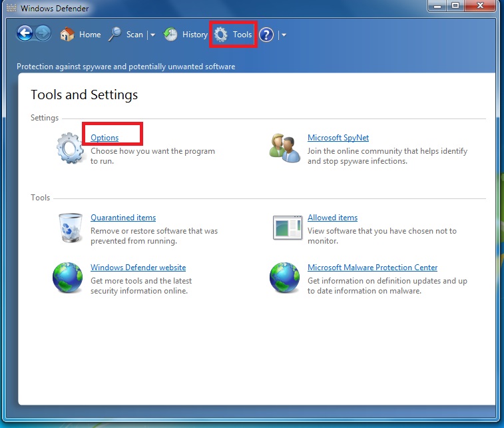This screenshot has width=504, height=428.
Task: Maximize the Windows Defender window
Action: point(455,5)
